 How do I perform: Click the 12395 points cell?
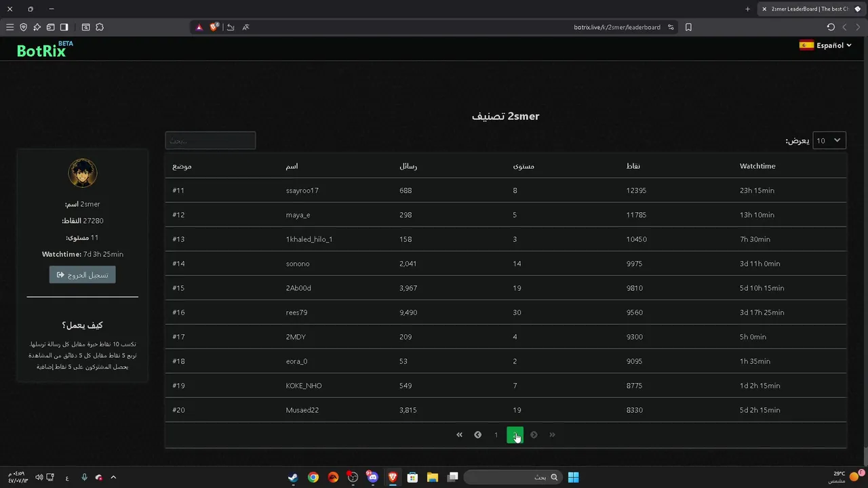pos(636,190)
